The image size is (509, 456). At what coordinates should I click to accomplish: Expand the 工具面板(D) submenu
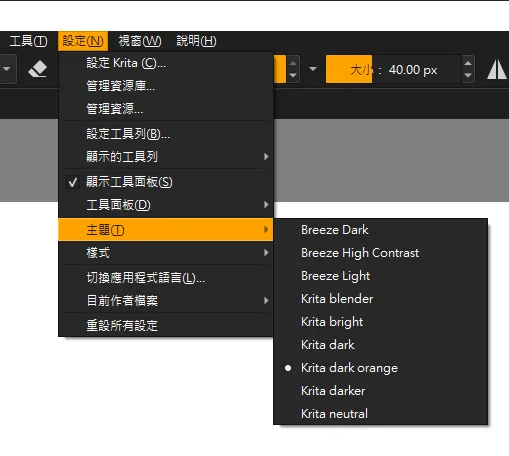tap(166, 205)
